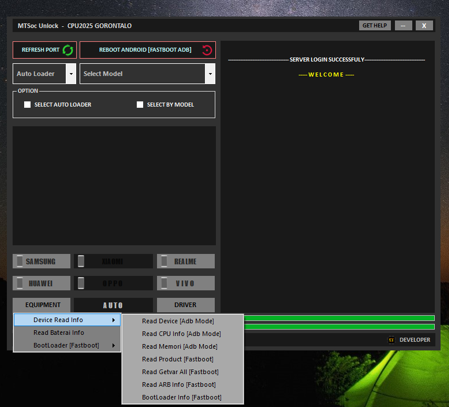Click the green refresh port icon
449x407 pixels.
[68, 50]
